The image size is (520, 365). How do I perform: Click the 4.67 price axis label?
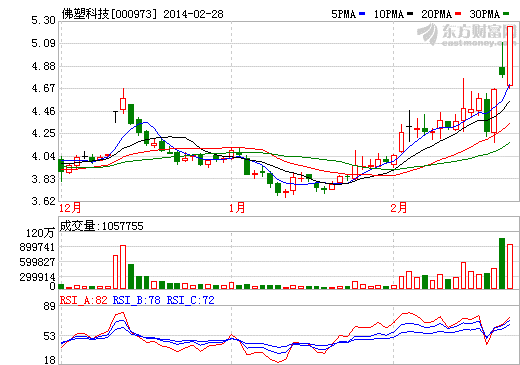(x=43, y=88)
